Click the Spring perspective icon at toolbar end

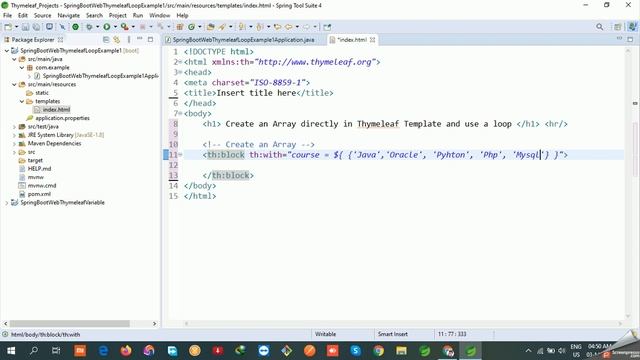point(632,27)
